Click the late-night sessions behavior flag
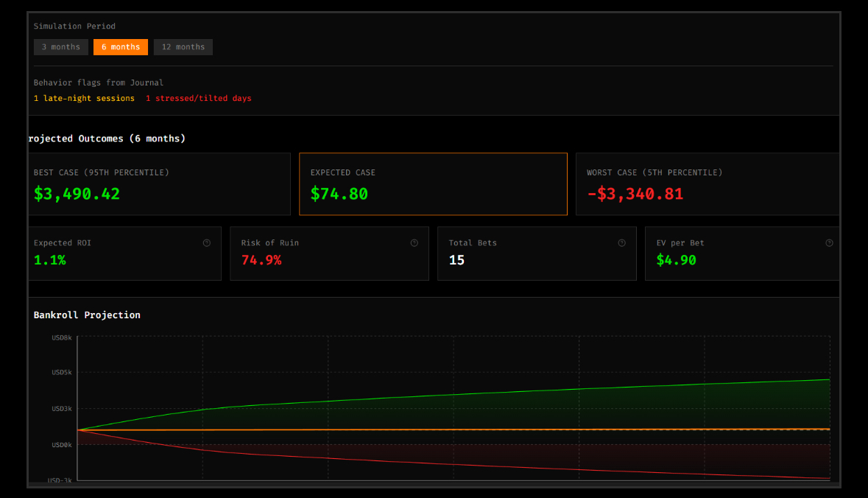 click(83, 97)
